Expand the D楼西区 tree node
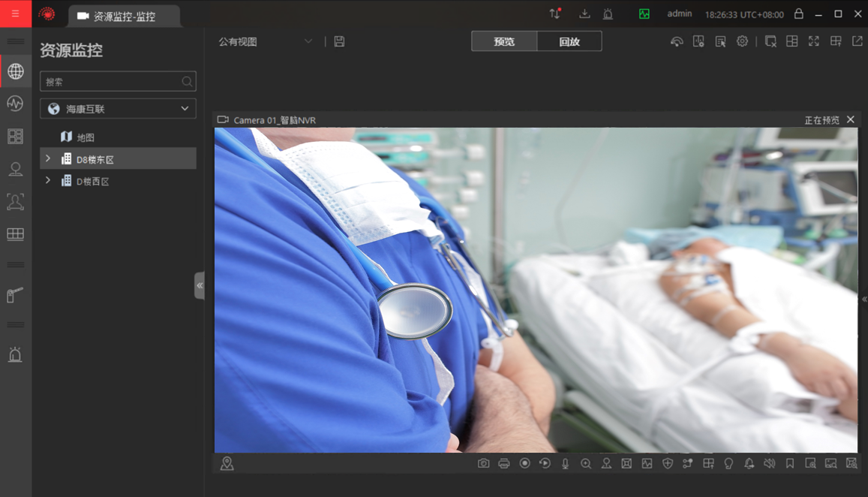Screen dimensions: 868x497 click(x=47, y=181)
